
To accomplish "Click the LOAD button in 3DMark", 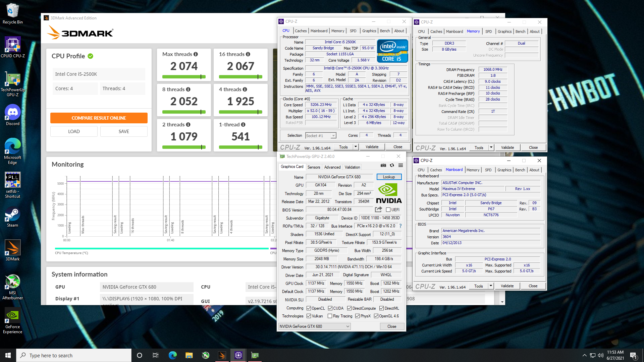I will point(74,131).
